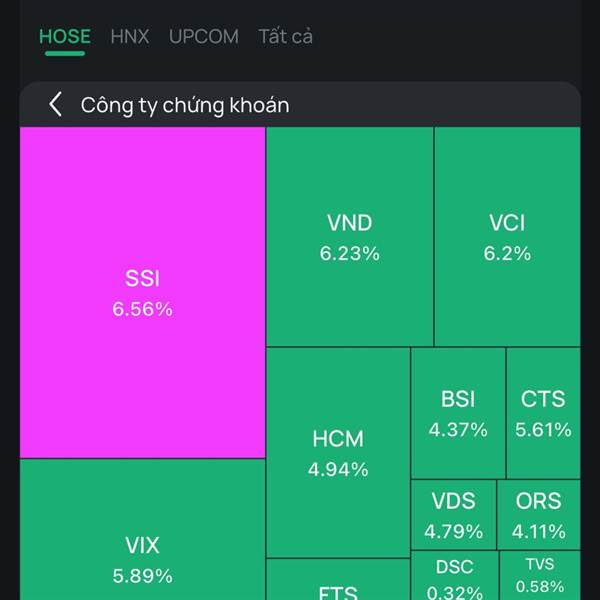Go back using the left chevron arrow
The height and width of the screenshot is (600, 600).
(56, 104)
